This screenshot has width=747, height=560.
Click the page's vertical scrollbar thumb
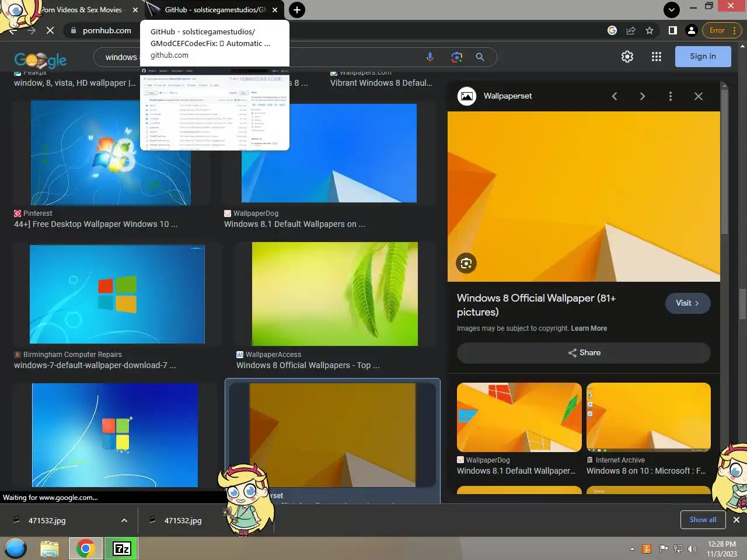click(x=742, y=304)
